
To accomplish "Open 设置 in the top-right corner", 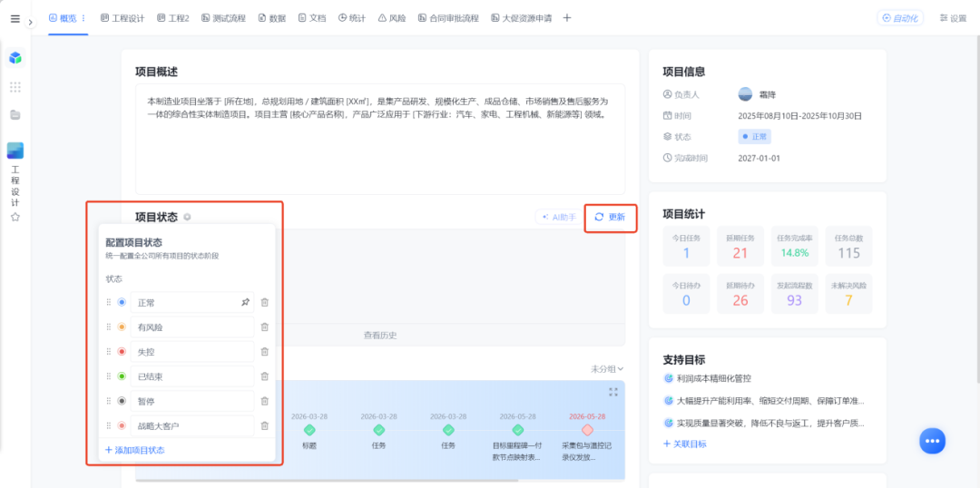I will pos(953,18).
